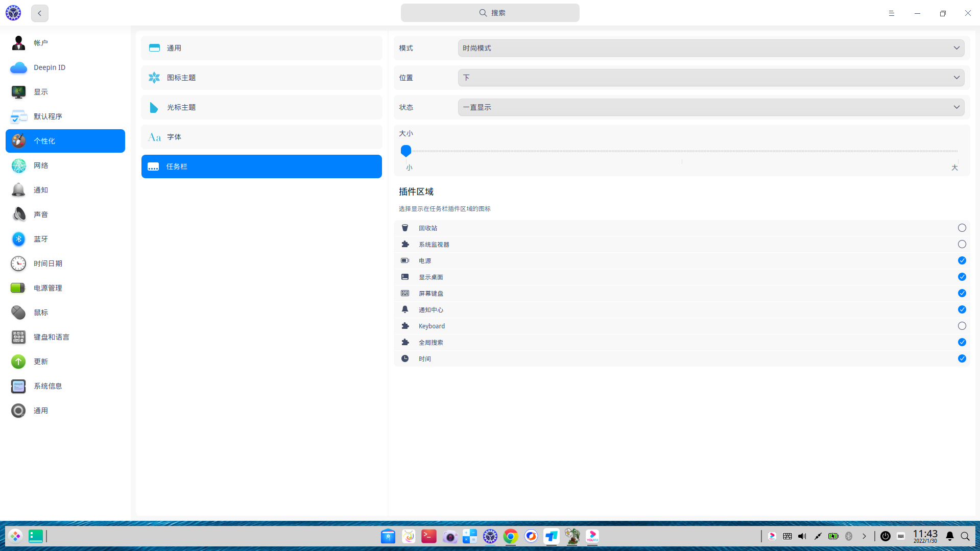Disable the 电源 taskbar plugin
This screenshot has width=980, height=551.
pos(962,260)
